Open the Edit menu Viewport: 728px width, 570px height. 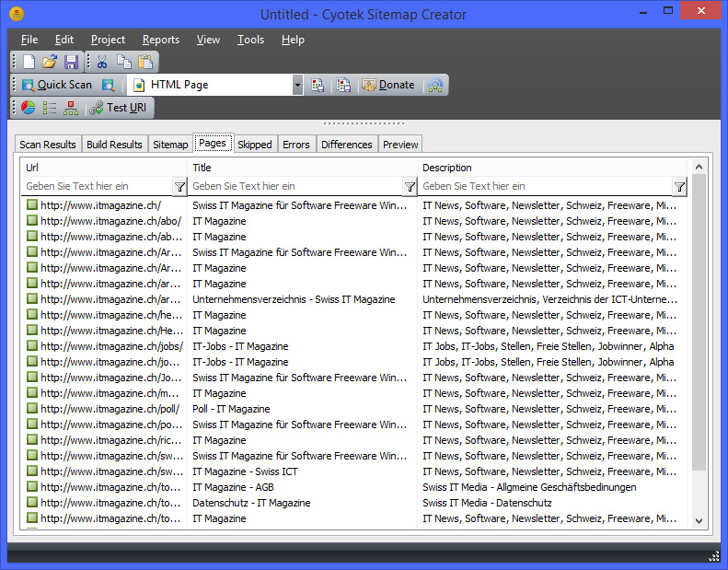click(x=64, y=40)
